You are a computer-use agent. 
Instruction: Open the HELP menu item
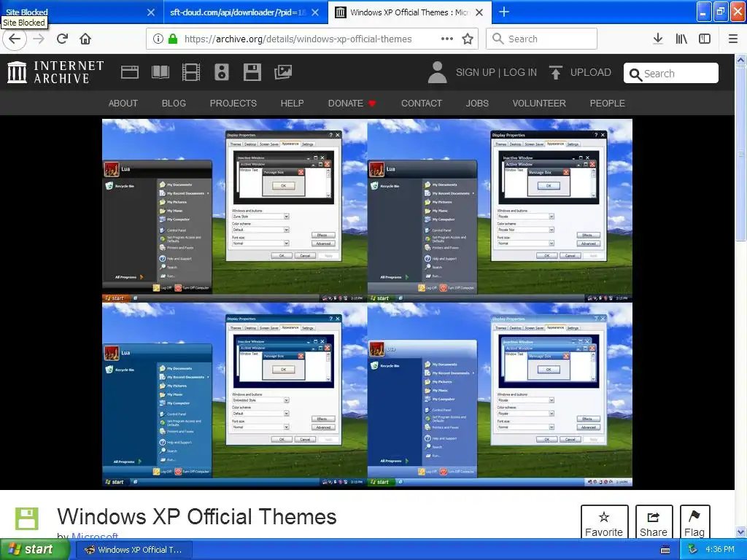(x=292, y=103)
